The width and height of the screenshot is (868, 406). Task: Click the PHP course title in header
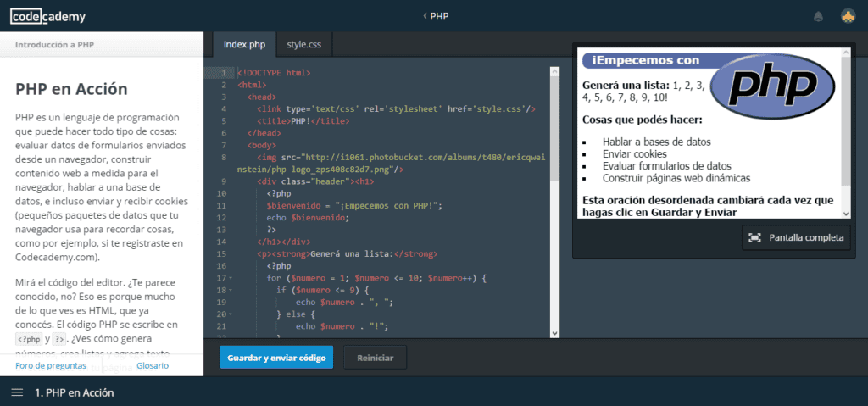[439, 16]
